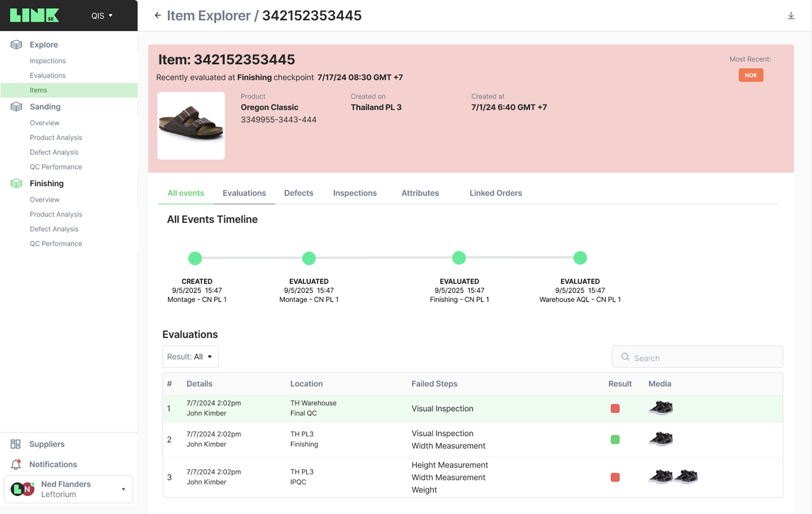Open the first media thumbnail in row 3
This screenshot has width=812, height=514.
(x=661, y=477)
